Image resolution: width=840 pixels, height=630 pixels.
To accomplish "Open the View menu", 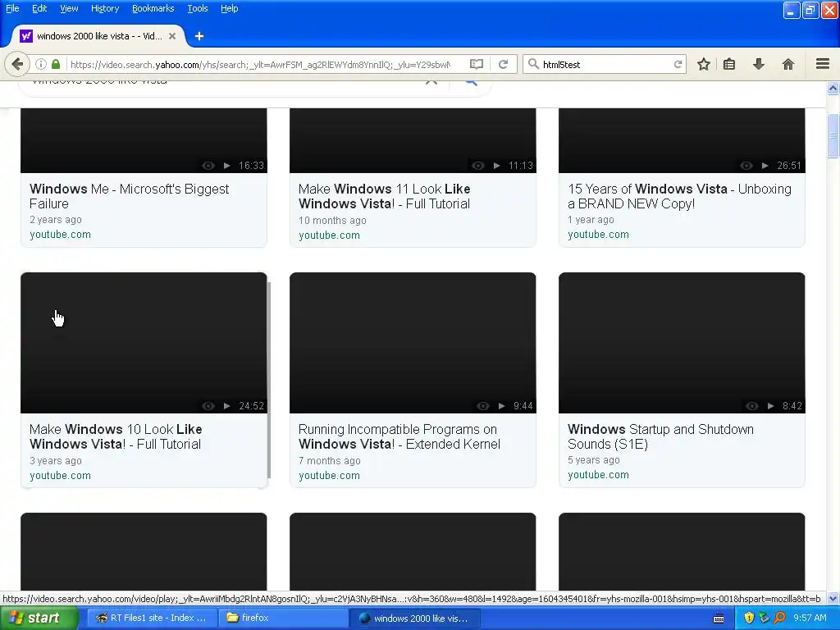I will tap(69, 8).
